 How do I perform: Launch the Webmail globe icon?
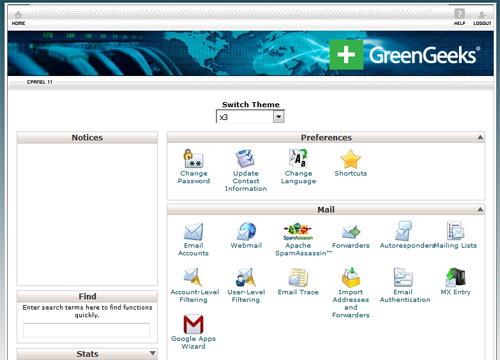pos(246,231)
